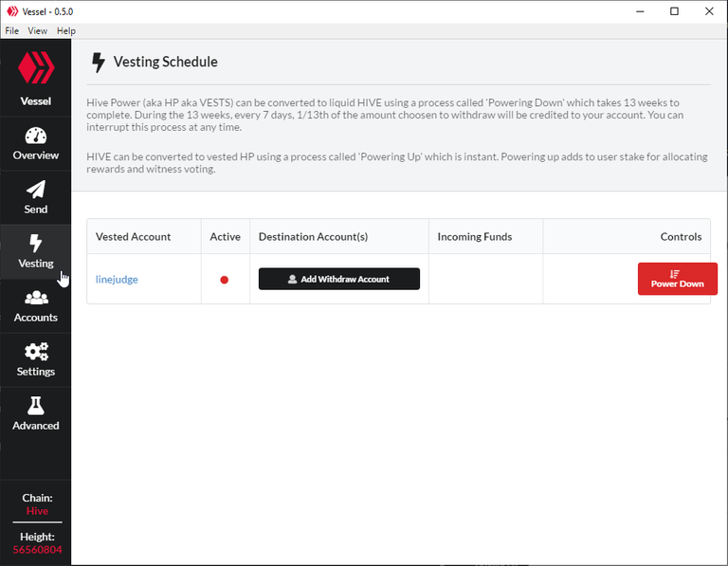Click the Hive chain name
728x566 pixels.
click(37, 511)
